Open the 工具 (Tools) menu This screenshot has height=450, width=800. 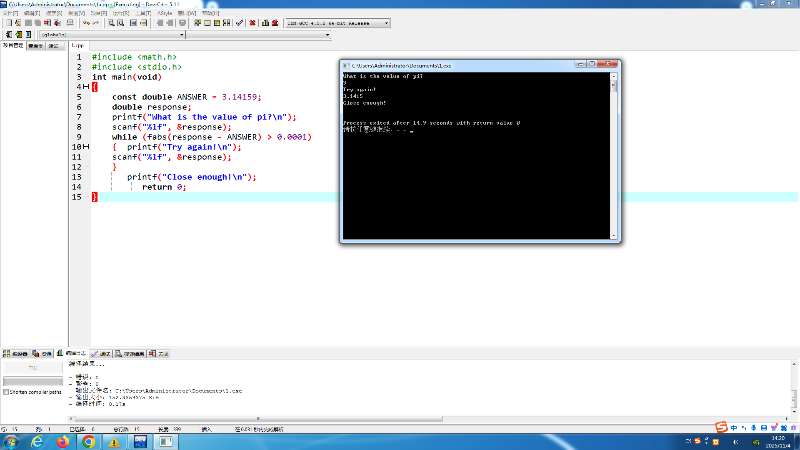pos(143,13)
